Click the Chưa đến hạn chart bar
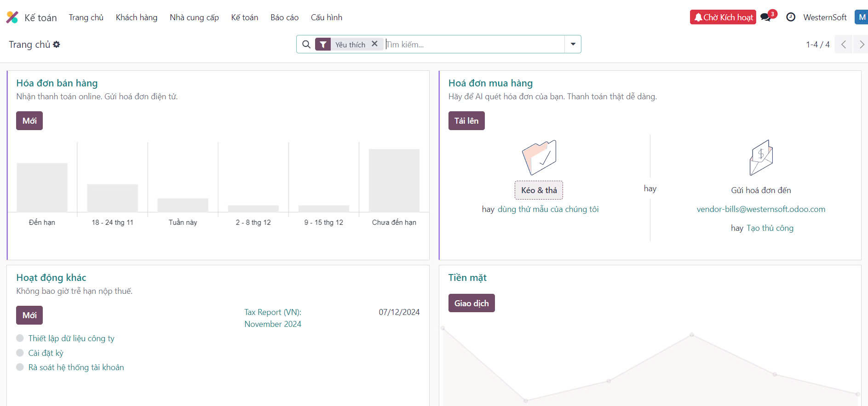 pos(394,180)
